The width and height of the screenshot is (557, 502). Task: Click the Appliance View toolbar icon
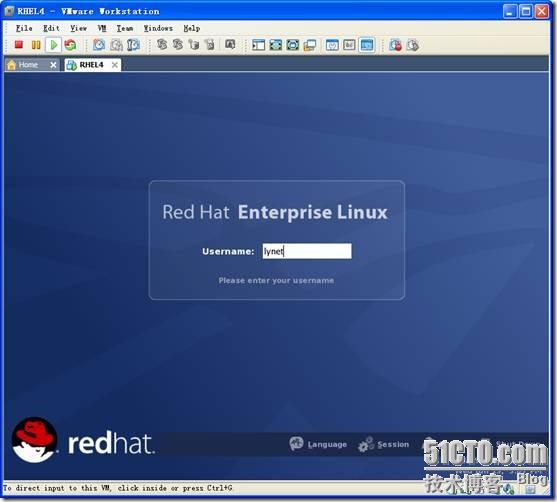[349, 45]
